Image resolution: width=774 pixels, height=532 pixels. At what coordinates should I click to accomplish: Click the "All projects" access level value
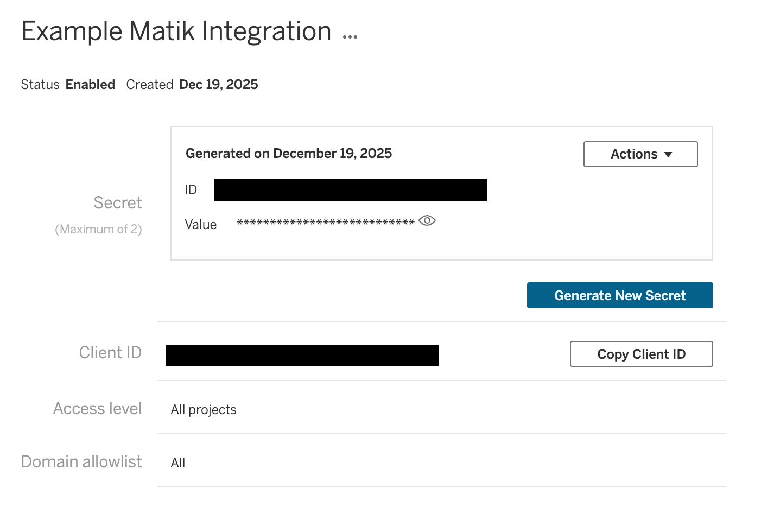tap(204, 410)
